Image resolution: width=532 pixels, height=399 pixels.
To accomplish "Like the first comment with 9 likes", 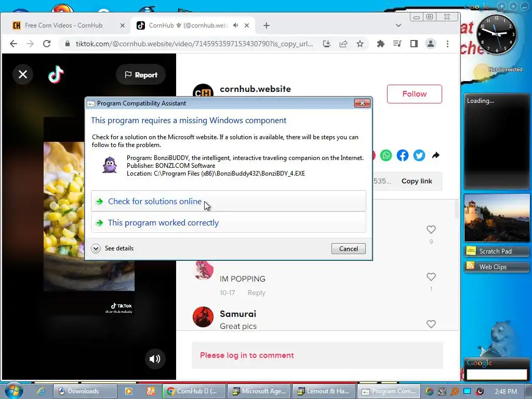I will point(431,230).
